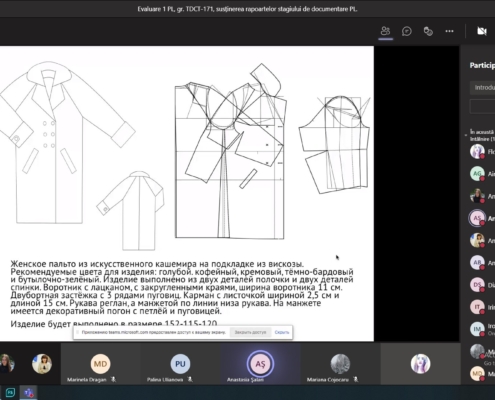Click the muted mic icon beside Marinela Dragan
Viewport: 495px width, 400px height.
(x=113, y=379)
